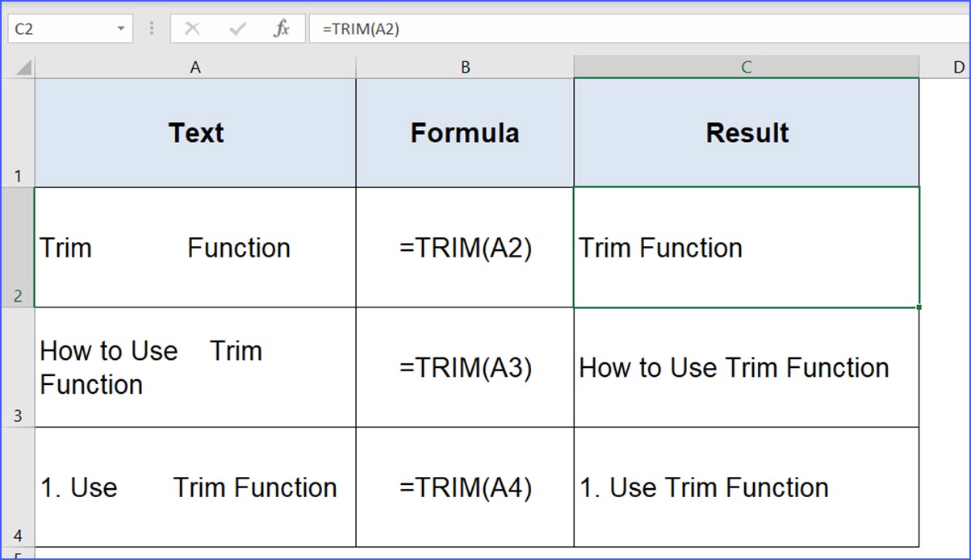Viewport: 971px width, 560px height.
Task: Select the Result header cell
Action: [x=746, y=132]
